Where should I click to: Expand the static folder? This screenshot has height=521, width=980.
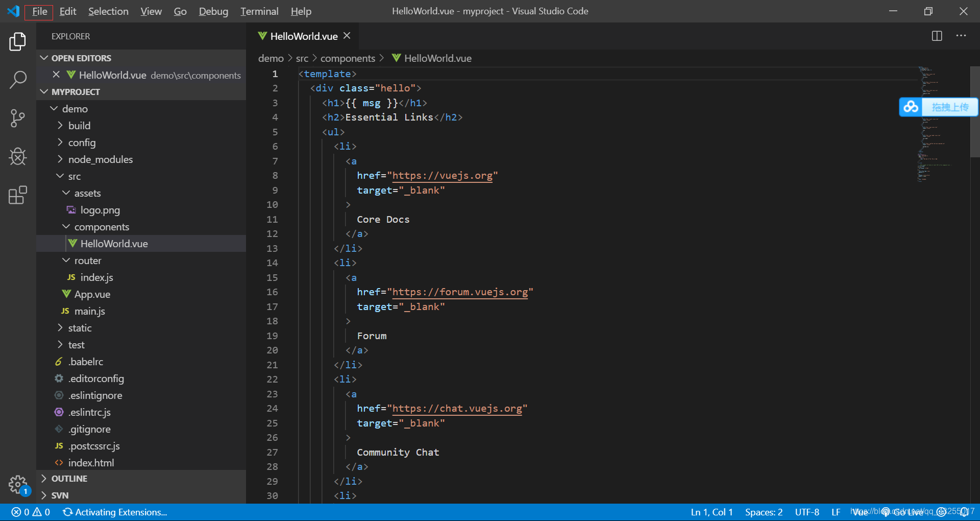click(x=141, y=327)
